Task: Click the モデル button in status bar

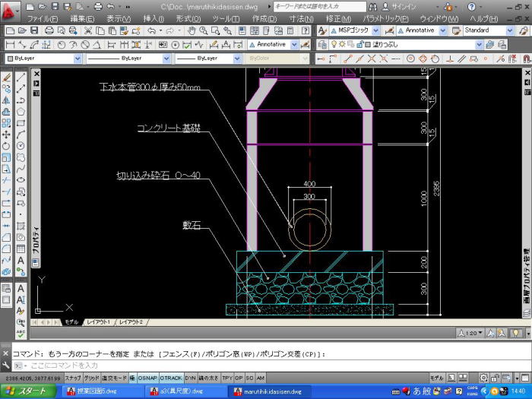Action: point(437,378)
